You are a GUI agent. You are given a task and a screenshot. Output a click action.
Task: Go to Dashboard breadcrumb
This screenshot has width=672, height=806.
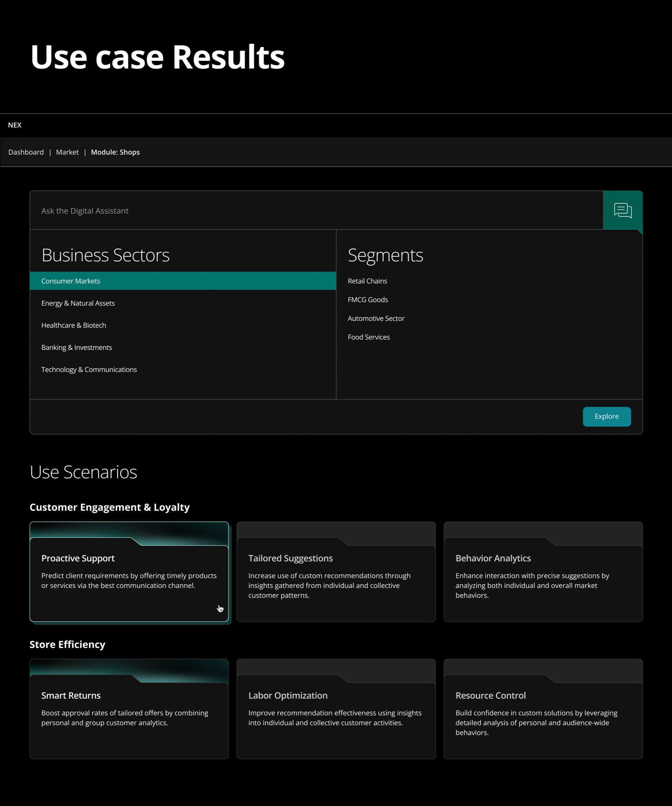26,152
